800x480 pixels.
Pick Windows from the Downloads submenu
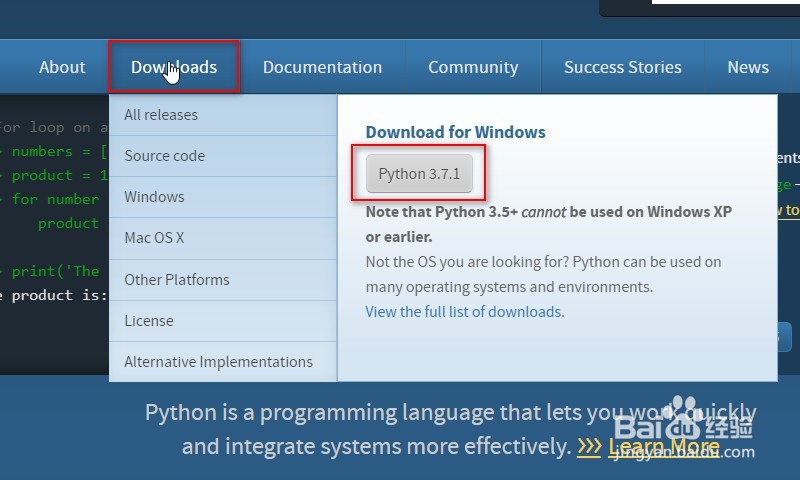pyautogui.click(x=223, y=197)
